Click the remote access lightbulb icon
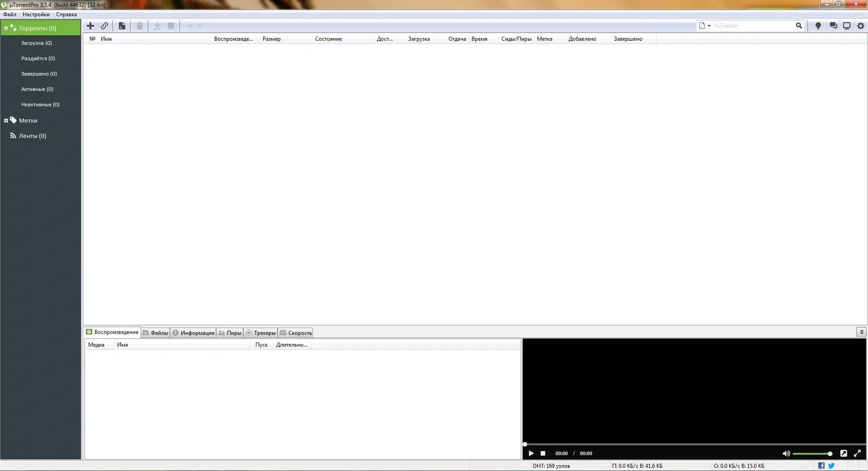The height and width of the screenshot is (471, 868). pyautogui.click(x=817, y=26)
